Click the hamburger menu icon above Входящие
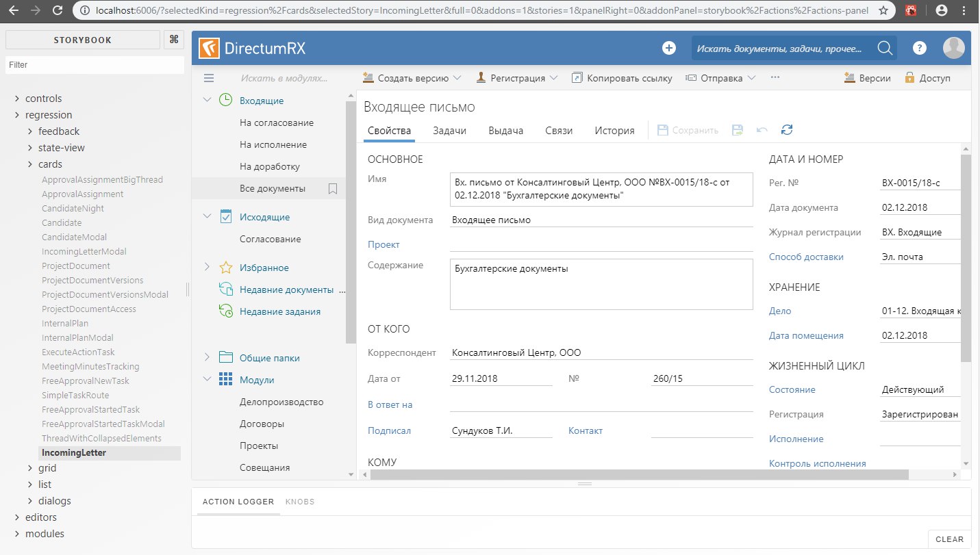This screenshot has width=980, height=555. point(209,78)
